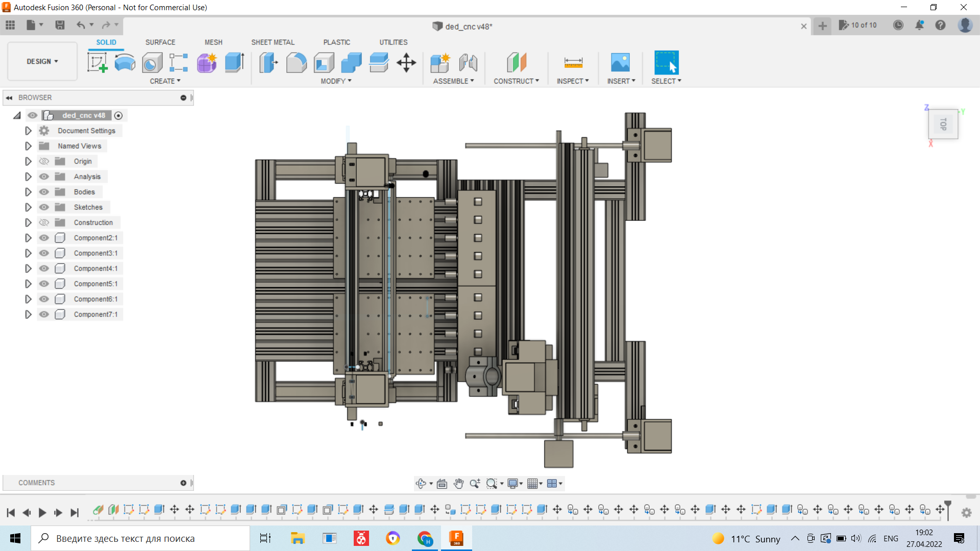Open the SHEET METAL tab
Viewport: 980px width, 551px height.
click(x=273, y=42)
